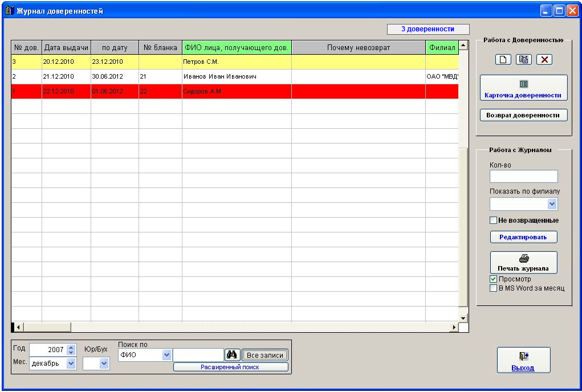Enable В MS Word за месяц checkbox
582x392 pixels.
point(493,288)
